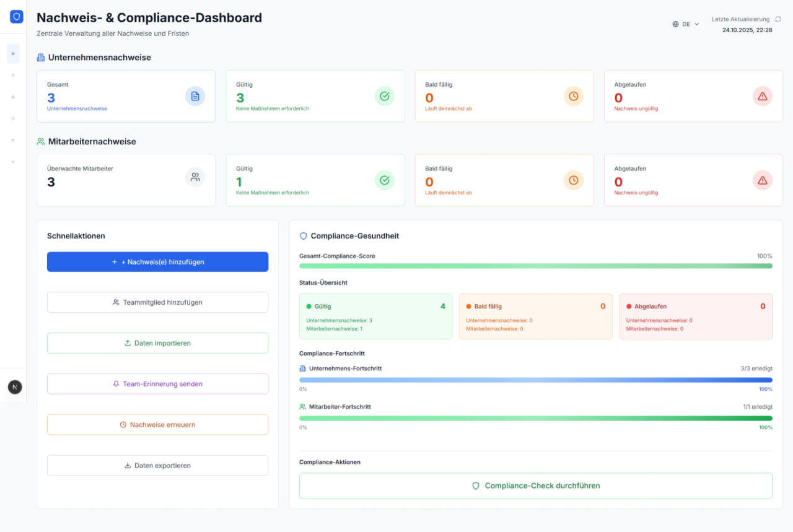The height and width of the screenshot is (532, 793).
Task: Run the Compliance-Check durchführen action
Action: point(535,486)
